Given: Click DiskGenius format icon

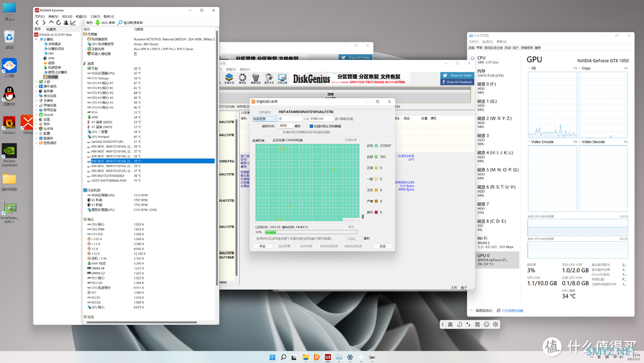Looking at the screenshot, I should pyautogui.click(x=242, y=78).
